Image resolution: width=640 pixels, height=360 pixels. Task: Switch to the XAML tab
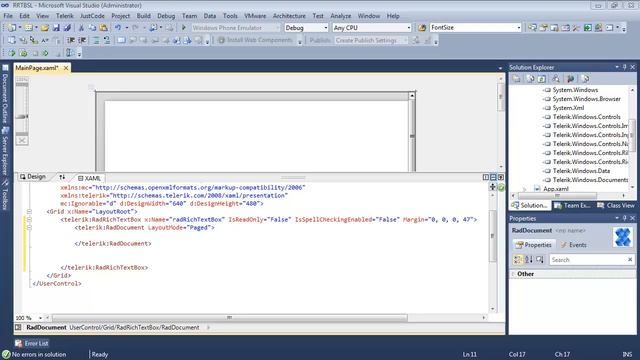click(89, 178)
